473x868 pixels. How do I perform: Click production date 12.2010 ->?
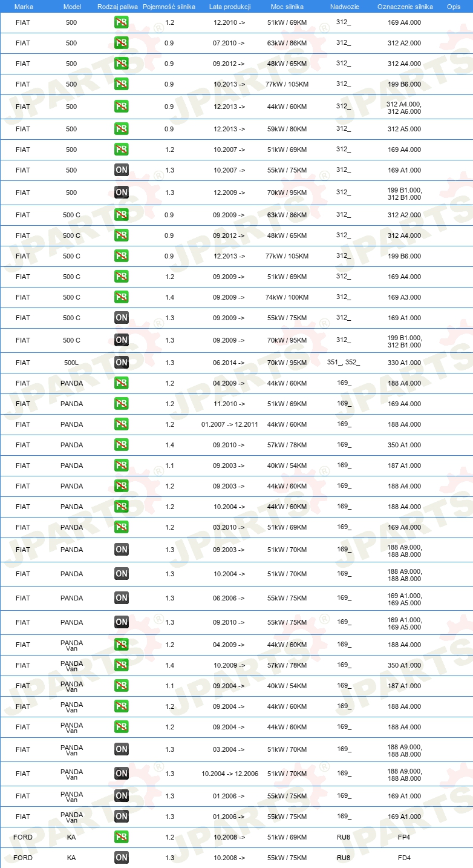[x=229, y=22]
